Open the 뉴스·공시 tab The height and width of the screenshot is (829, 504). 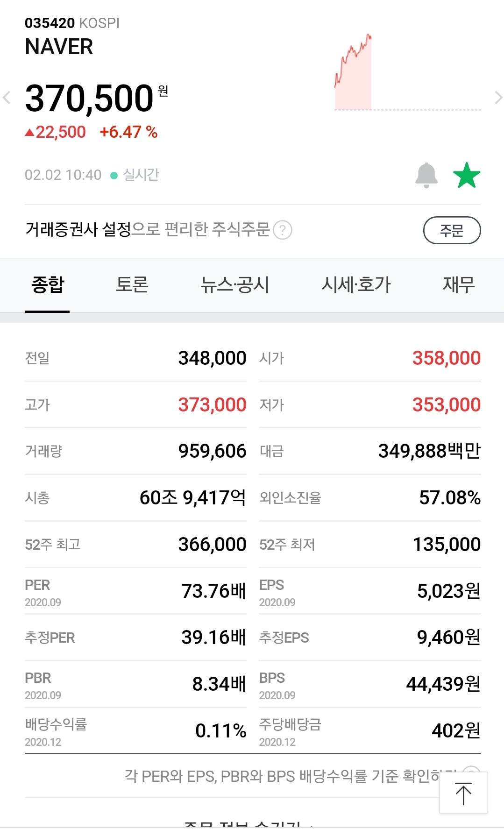point(234,284)
